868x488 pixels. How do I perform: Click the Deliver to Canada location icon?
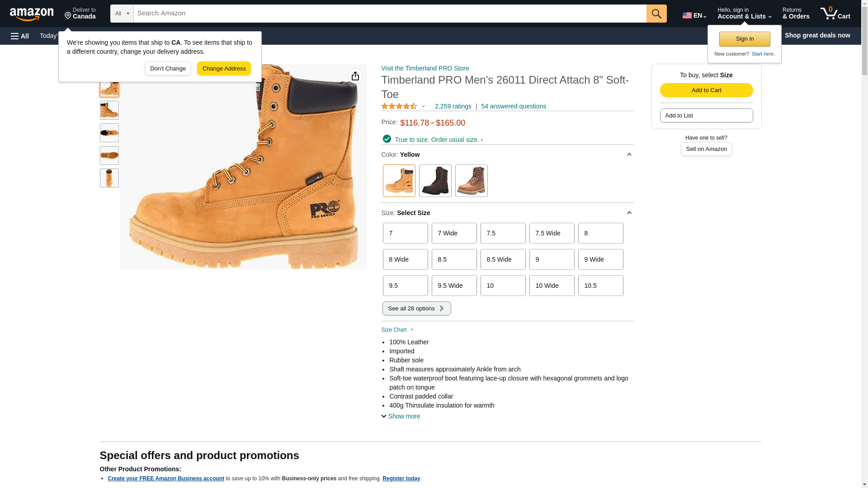tap(68, 16)
